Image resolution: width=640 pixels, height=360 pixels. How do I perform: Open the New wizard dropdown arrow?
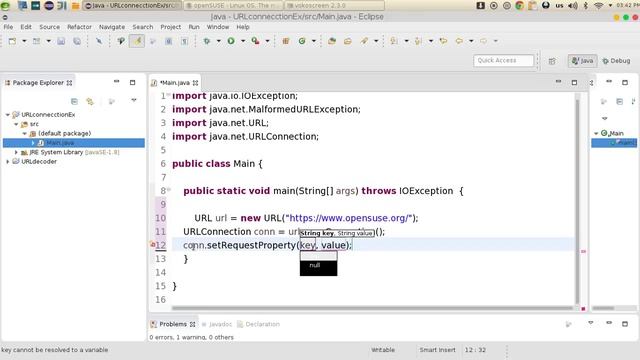pyautogui.click(x=24, y=41)
